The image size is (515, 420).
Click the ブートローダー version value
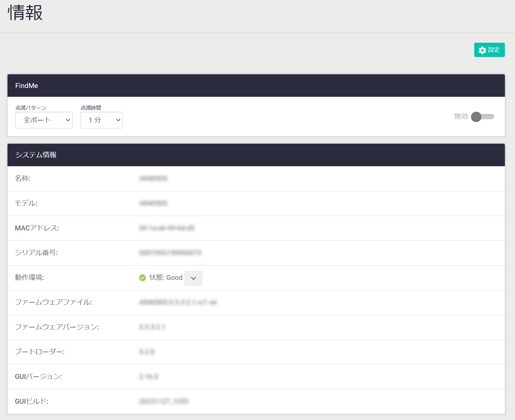147,352
